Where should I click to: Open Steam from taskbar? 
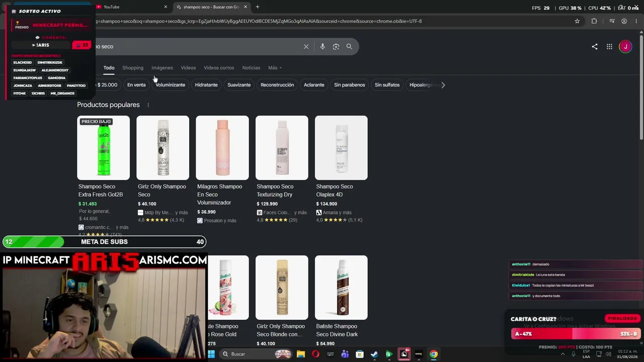(374, 354)
